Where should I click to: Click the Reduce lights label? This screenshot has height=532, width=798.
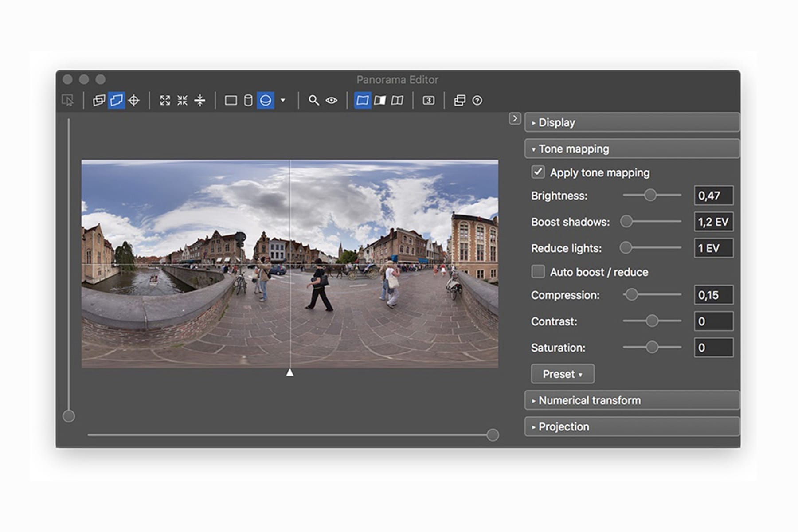click(x=566, y=248)
